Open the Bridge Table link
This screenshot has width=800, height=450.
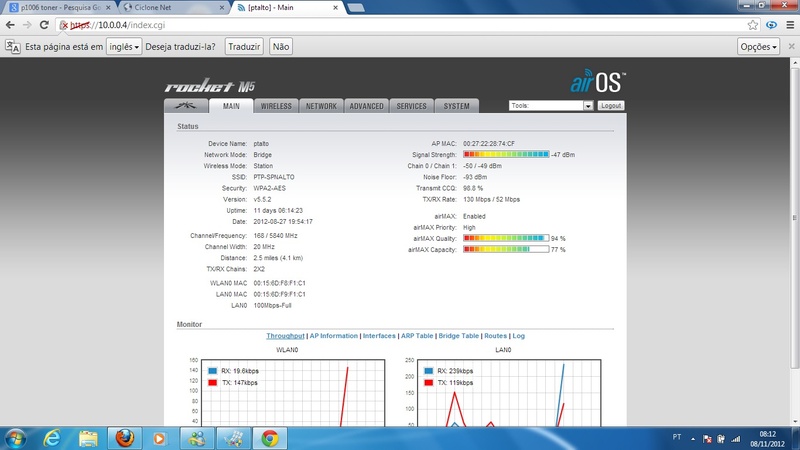click(x=459, y=336)
